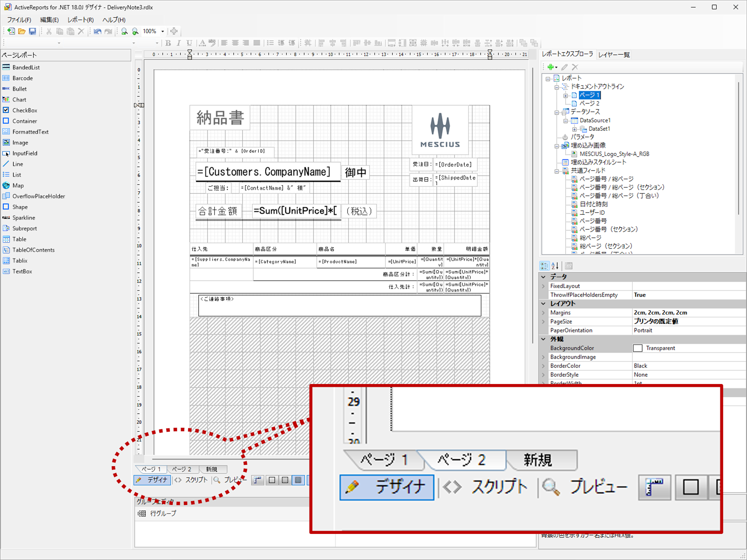Select the CheckBox control in the toolbox
Screen dimensions: 747x560
pos(25,110)
